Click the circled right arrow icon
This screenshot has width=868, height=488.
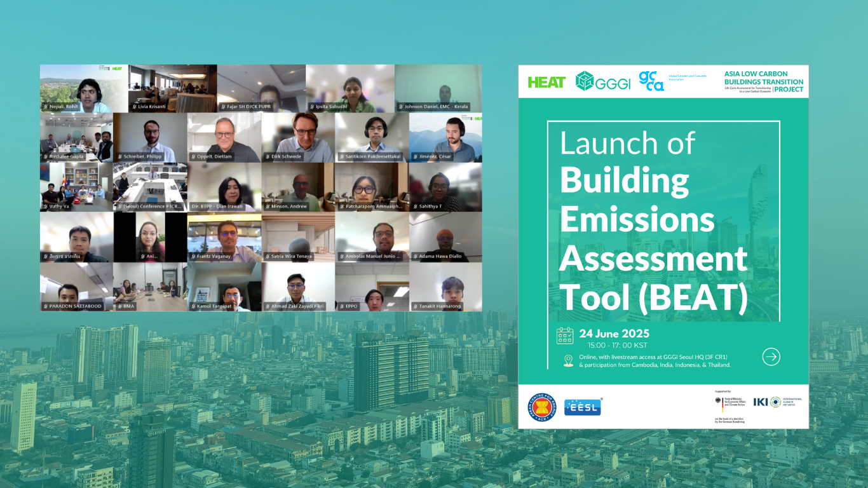point(771,357)
